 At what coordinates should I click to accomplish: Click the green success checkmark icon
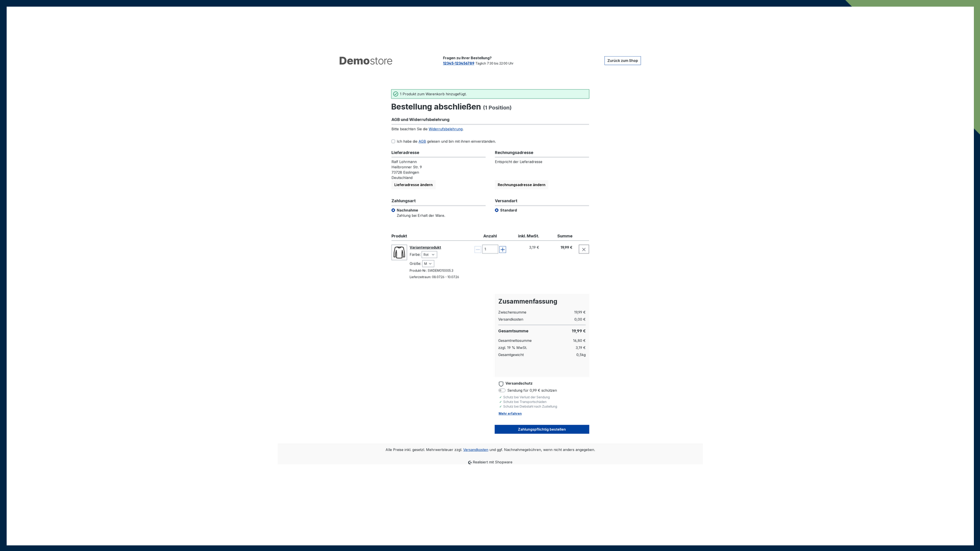click(396, 94)
